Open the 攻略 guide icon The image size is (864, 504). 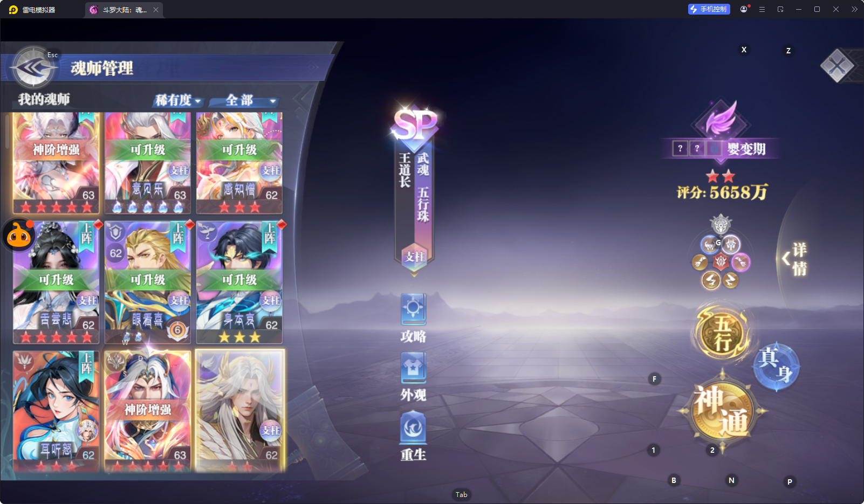[414, 319]
